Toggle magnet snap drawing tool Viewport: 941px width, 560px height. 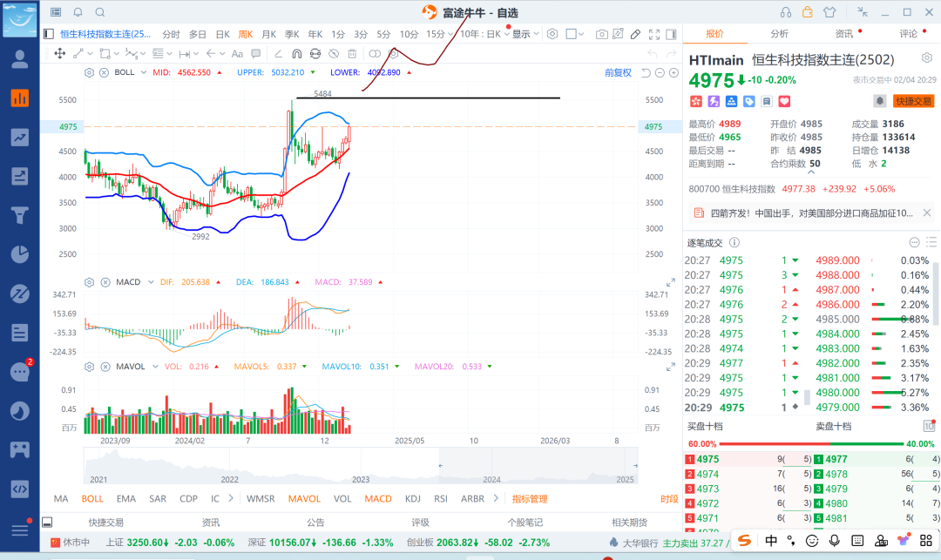[x=296, y=53]
